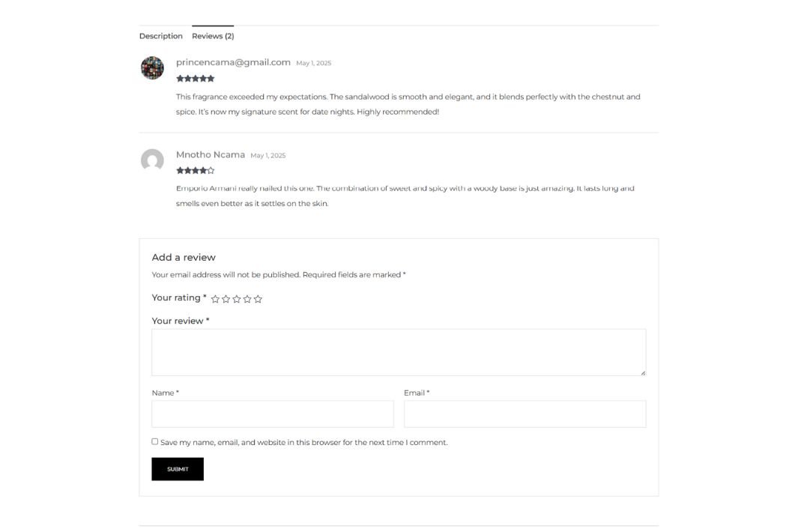Select the one-star rating

coord(215,299)
